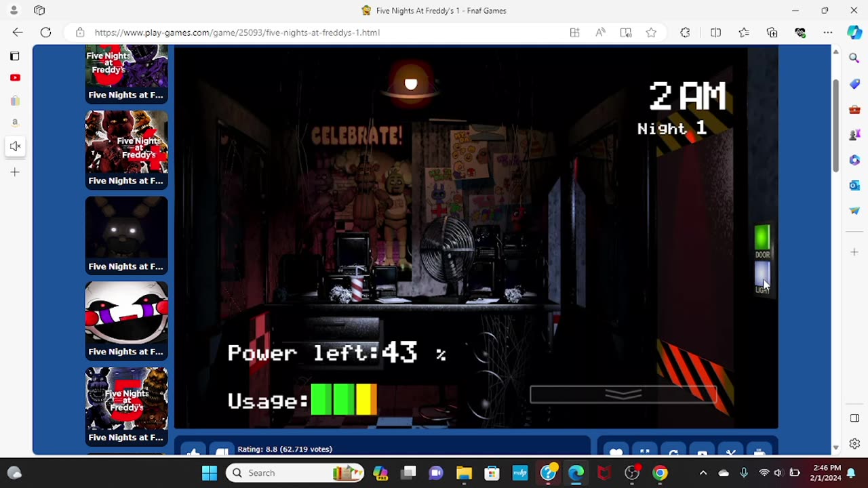Open Microsoft Store from the taskbar

[492, 473]
